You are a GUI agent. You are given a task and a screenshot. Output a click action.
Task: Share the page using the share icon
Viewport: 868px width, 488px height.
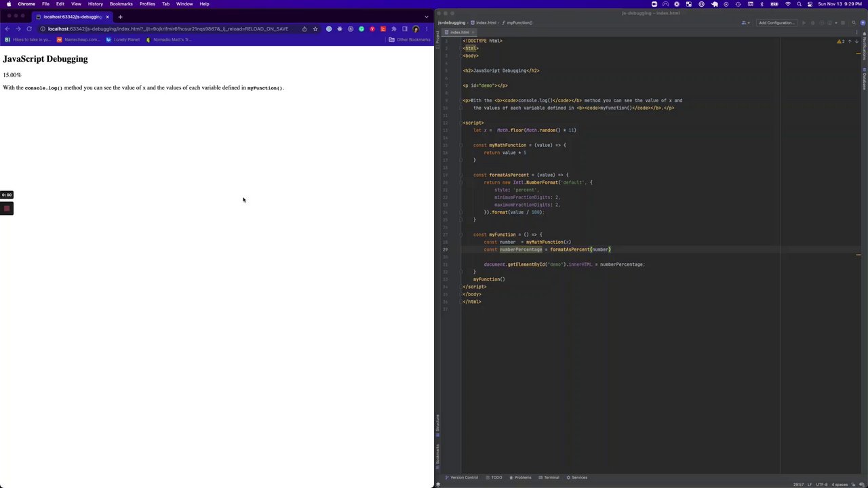point(304,28)
